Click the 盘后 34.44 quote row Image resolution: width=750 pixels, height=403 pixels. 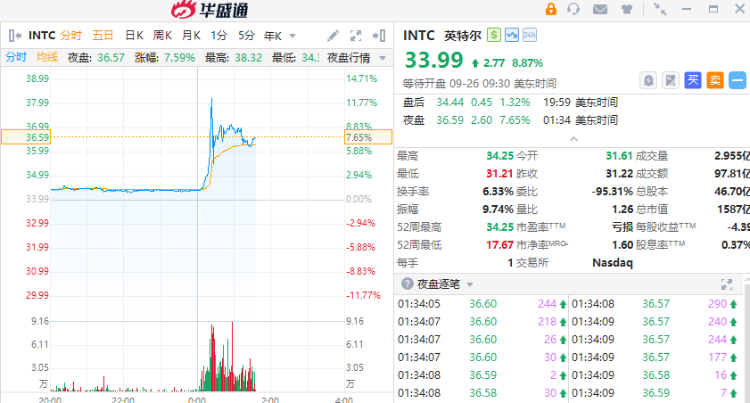510,102
